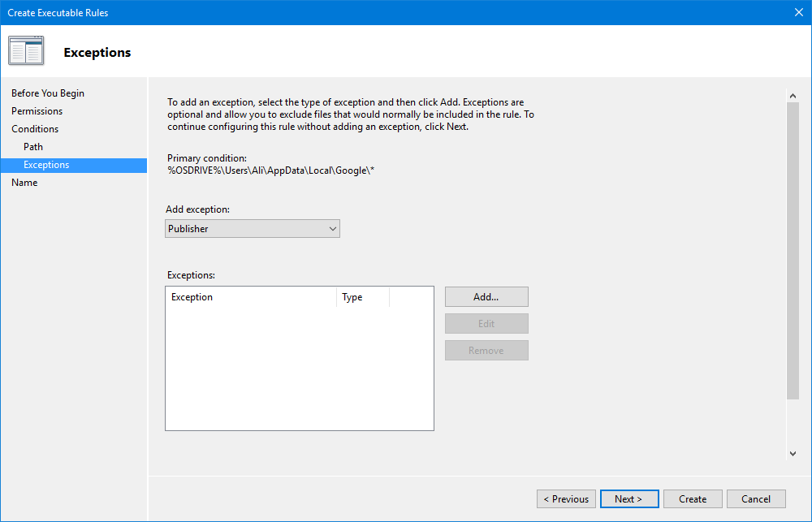
Task: Select the Permissions step in the sidebar
Action: [37, 111]
